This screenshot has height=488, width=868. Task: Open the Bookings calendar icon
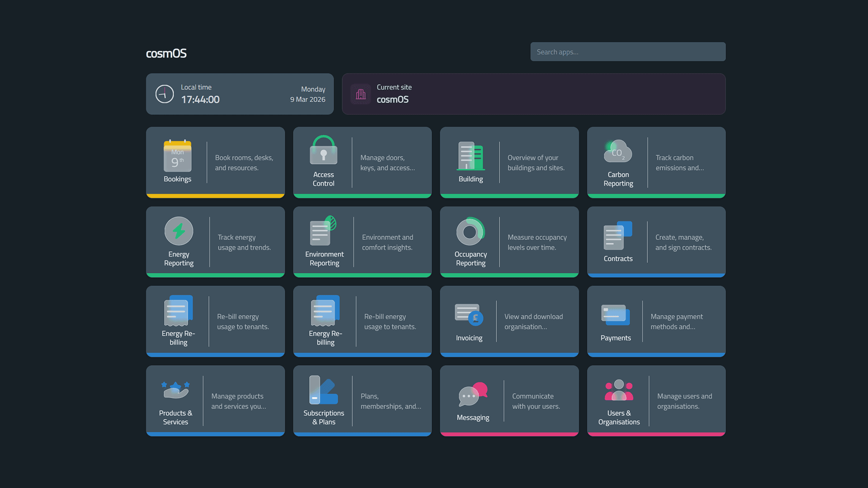tap(178, 156)
